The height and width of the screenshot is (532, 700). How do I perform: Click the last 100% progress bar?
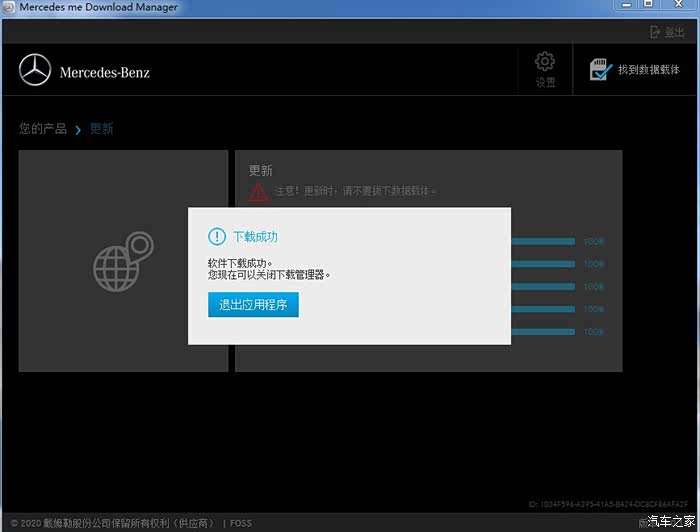543,332
